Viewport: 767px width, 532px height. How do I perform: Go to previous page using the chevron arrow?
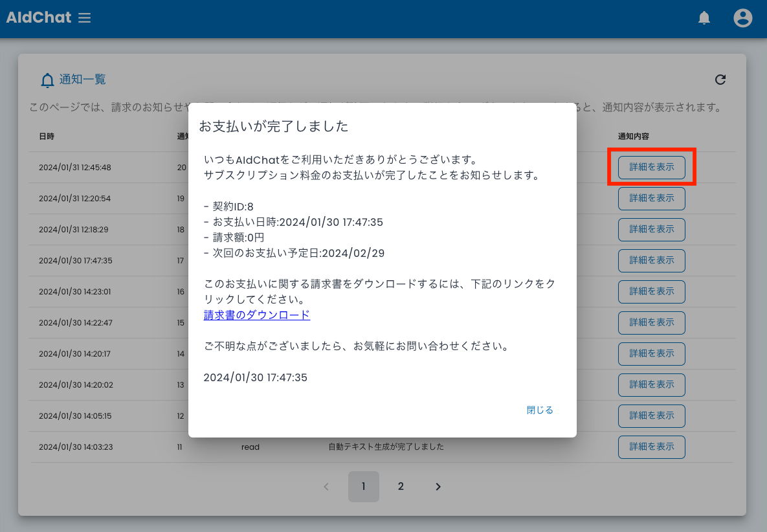click(x=326, y=486)
